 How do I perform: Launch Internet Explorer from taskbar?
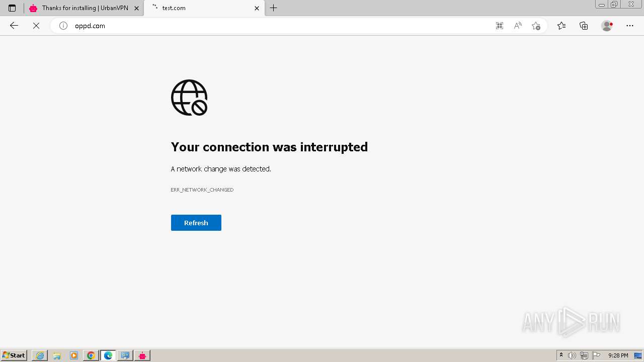point(40,355)
